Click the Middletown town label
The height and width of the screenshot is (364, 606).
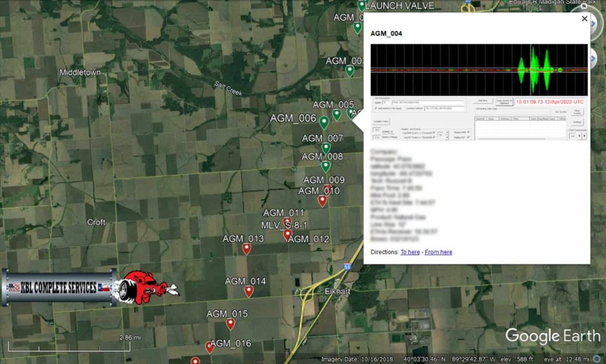(x=80, y=72)
